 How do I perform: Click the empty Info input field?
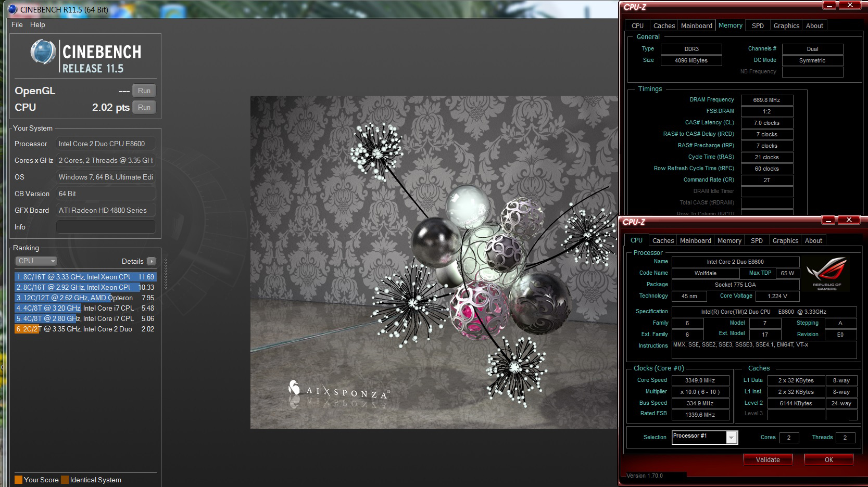coord(106,227)
